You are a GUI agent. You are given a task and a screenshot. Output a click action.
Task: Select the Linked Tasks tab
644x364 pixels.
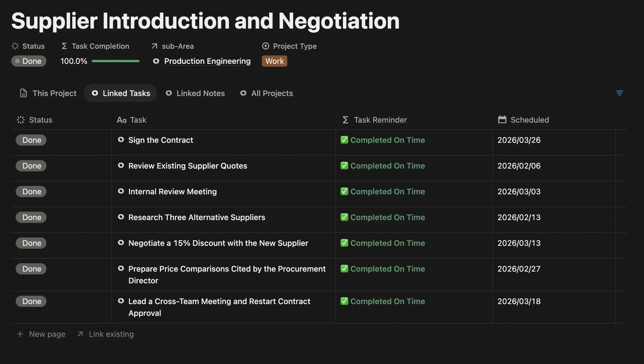[x=121, y=93]
